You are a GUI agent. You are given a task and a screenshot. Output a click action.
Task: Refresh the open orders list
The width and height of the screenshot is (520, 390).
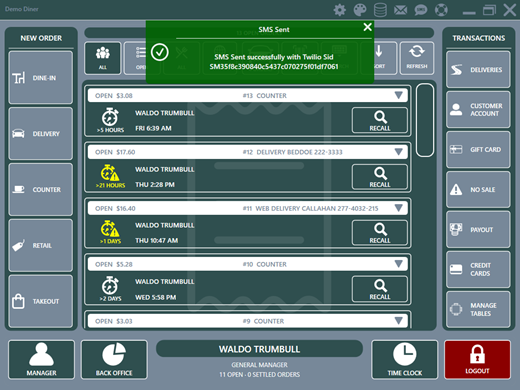[x=417, y=58]
